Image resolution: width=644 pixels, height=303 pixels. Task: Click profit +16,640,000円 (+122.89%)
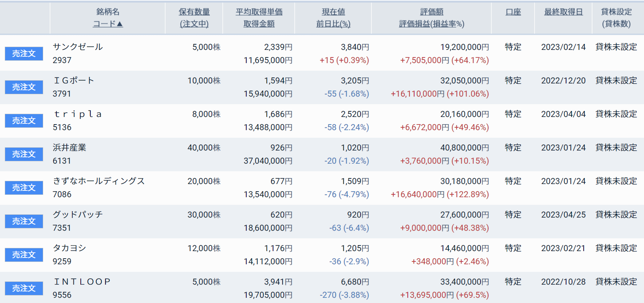click(x=440, y=194)
